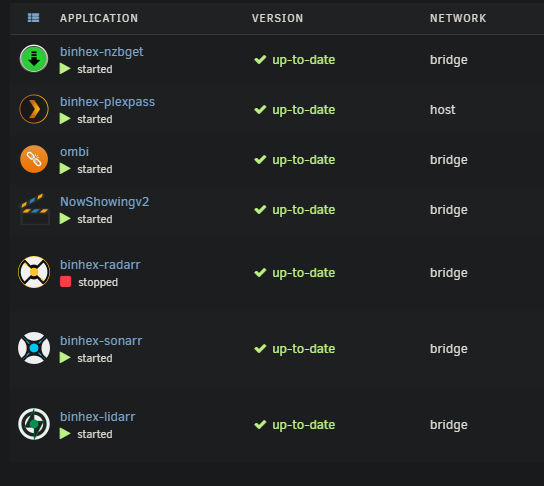Click the binhex-radarr container icon
The image size is (544, 486).
pyautogui.click(x=34, y=272)
